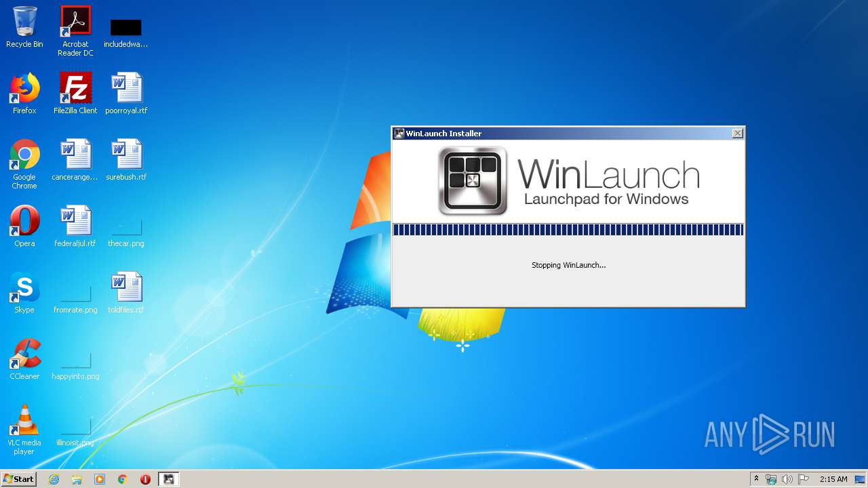Click Chrome icon in the taskbar
The height and width of the screenshot is (488, 868).
(123, 479)
